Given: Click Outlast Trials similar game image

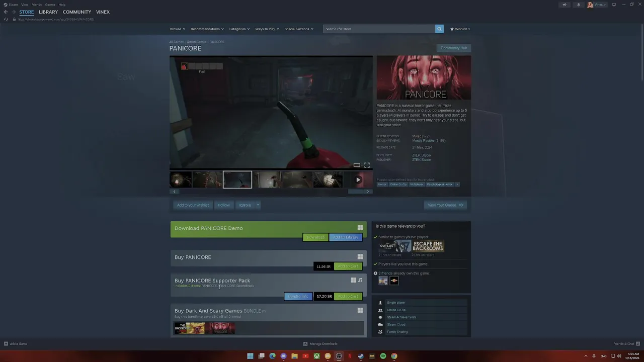Looking at the screenshot, I should click(395, 246).
